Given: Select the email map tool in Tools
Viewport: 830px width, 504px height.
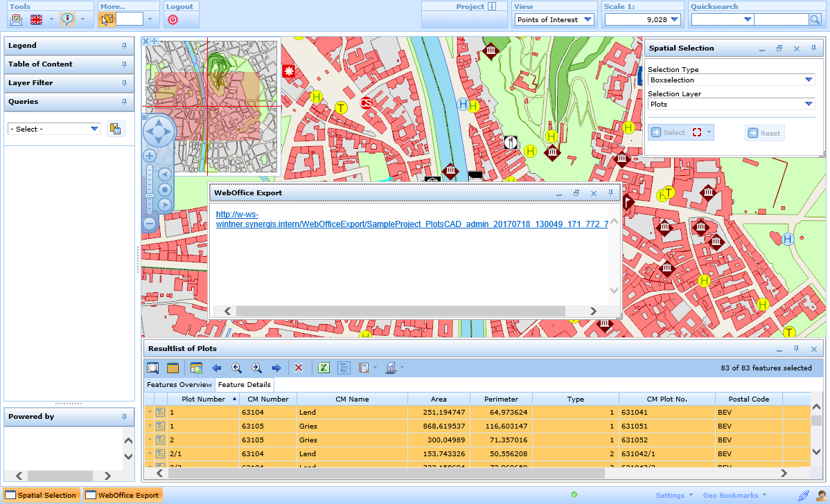Looking at the screenshot, I should [16, 19].
